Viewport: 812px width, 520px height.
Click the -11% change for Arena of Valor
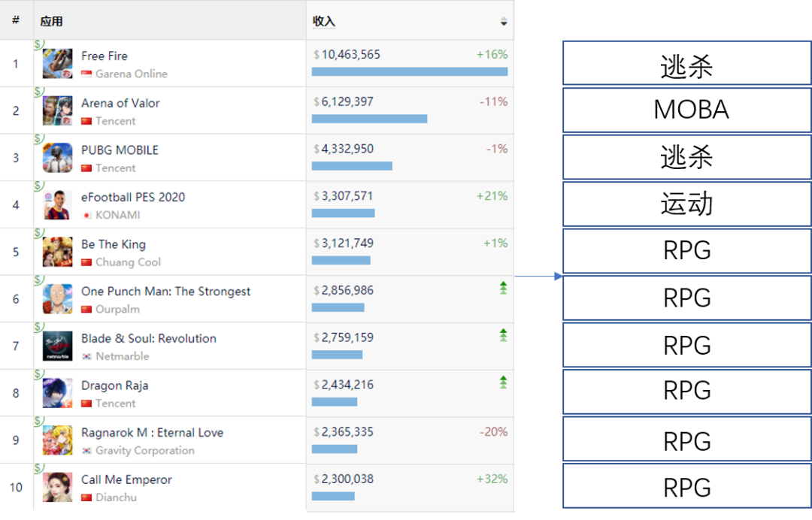point(493,102)
